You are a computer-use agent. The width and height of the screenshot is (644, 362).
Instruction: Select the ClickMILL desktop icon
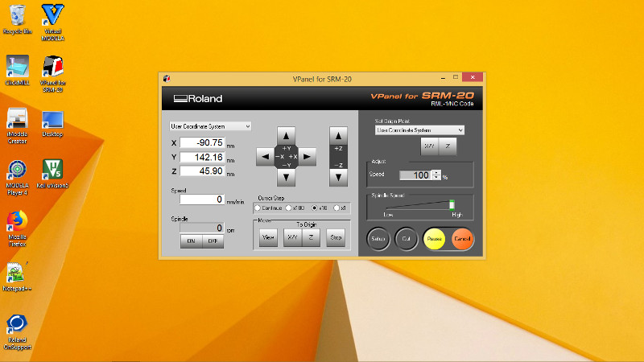tap(17, 70)
